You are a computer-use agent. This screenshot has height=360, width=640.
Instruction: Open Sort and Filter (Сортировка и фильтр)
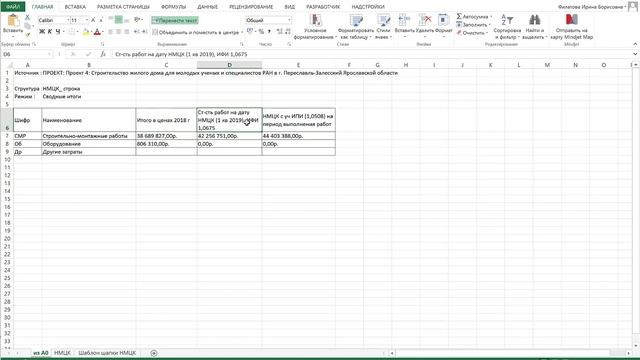[x=507, y=27]
